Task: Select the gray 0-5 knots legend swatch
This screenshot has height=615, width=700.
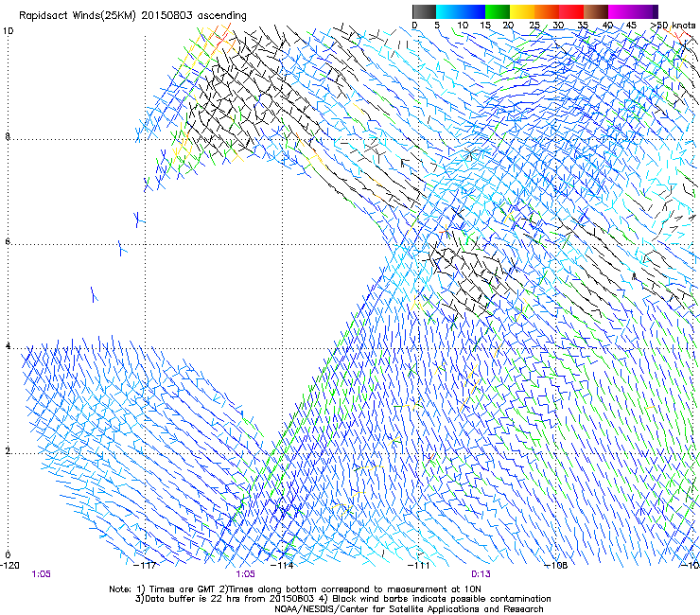Action: pos(424,11)
